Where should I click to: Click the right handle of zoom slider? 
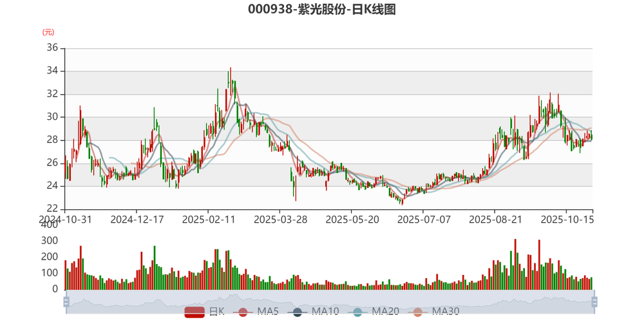point(596,301)
